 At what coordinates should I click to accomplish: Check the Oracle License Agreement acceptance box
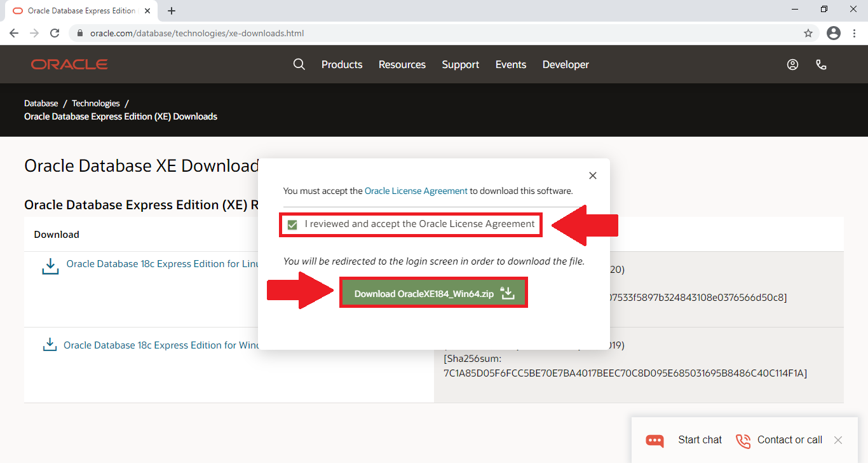[x=292, y=225]
